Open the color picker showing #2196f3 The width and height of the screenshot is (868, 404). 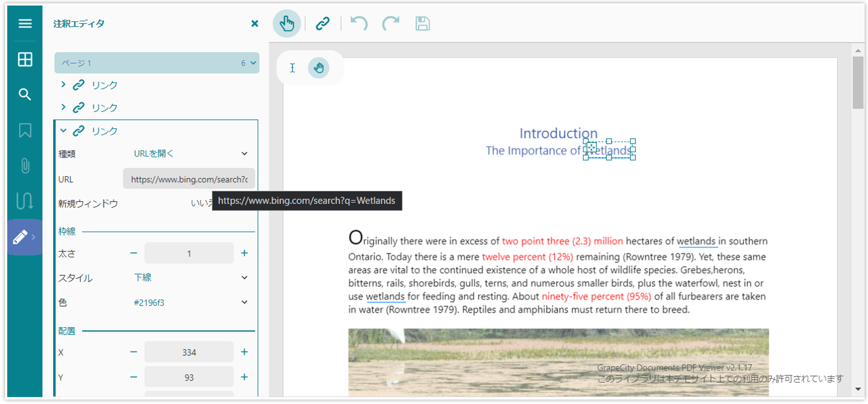[x=190, y=302]
